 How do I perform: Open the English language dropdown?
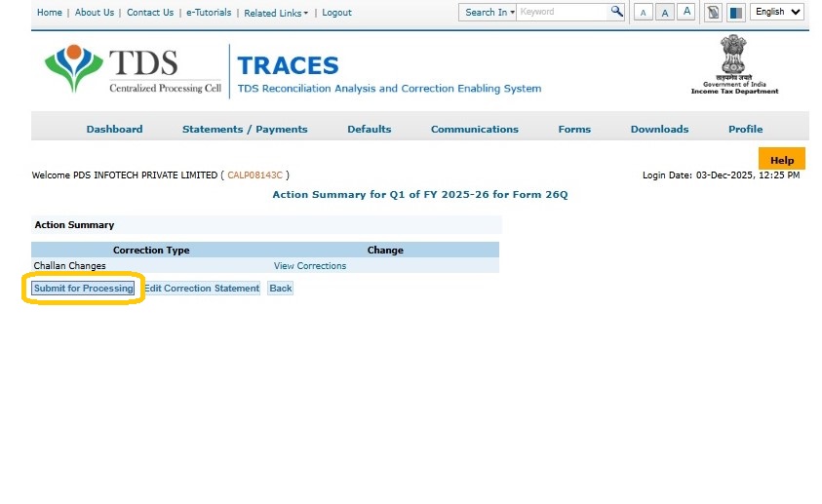coord(777,12)
